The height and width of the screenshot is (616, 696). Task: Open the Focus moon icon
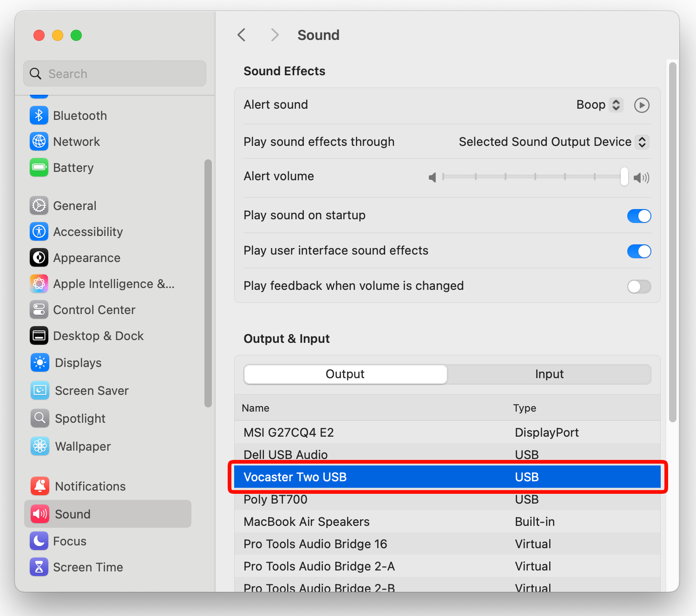(39, 541)
